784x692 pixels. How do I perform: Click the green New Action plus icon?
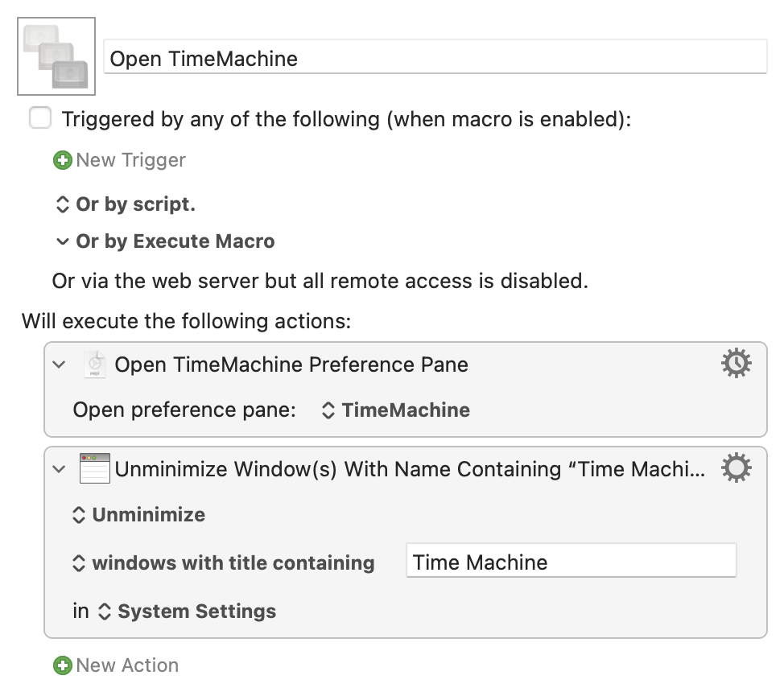63,665
